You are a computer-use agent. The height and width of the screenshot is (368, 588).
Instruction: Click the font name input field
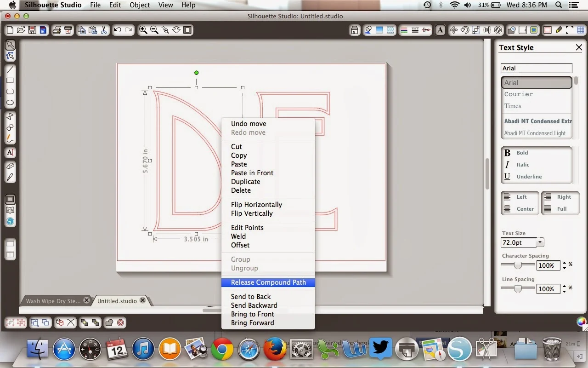tap(537, 68)
